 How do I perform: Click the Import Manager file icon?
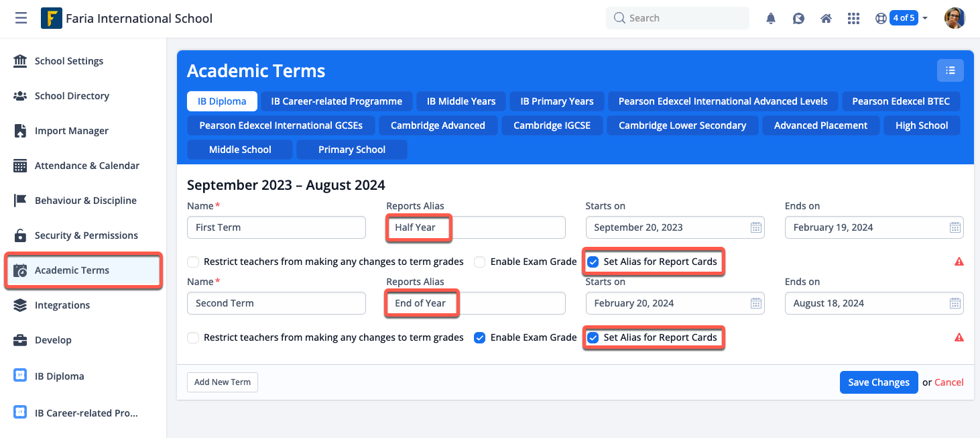pos(20,131)
